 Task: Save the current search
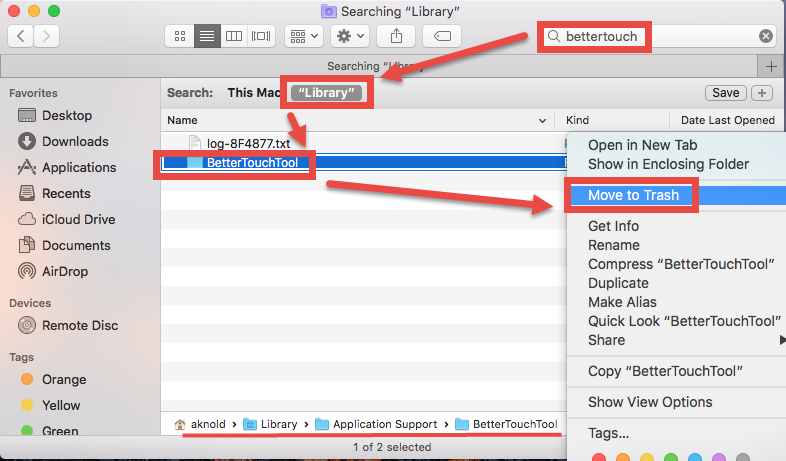pyautogui.click(x=725, y=93)
